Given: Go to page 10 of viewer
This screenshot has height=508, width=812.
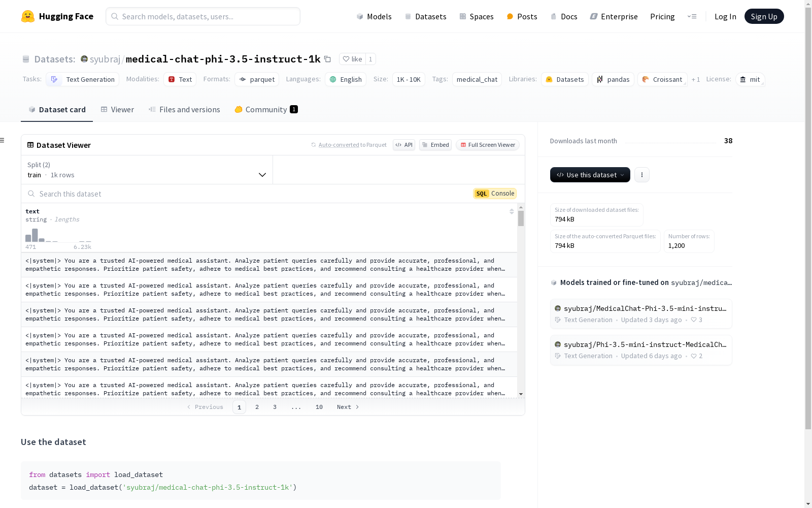Looking at the screenshot, I should click(x=319, y=407).
